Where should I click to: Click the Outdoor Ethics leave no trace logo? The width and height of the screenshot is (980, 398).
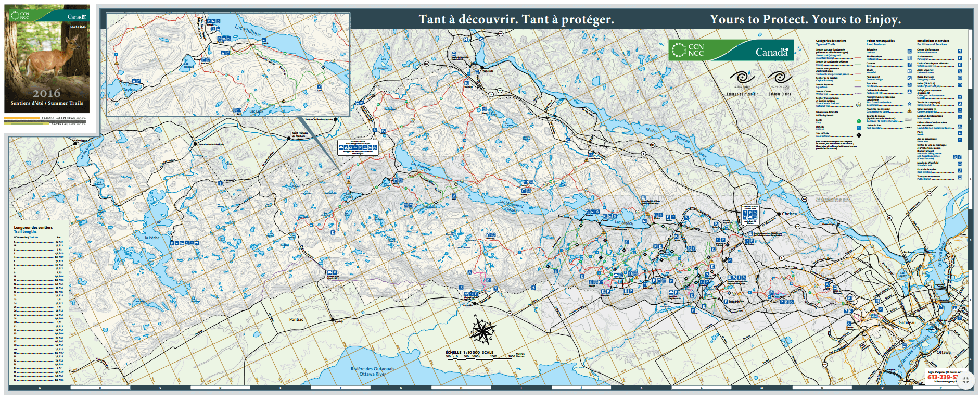779,82
